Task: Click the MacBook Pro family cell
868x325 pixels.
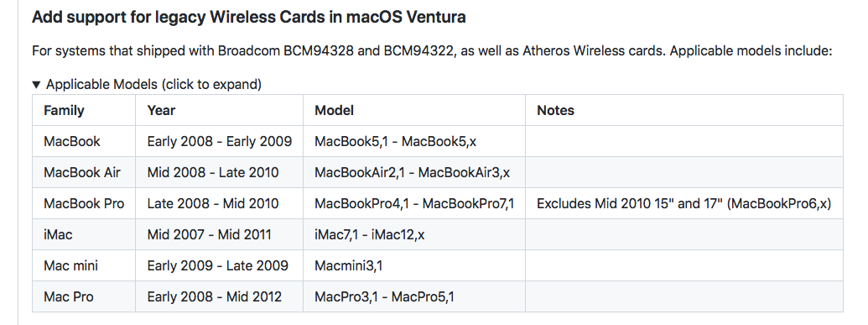Action: tap(84, 203)
